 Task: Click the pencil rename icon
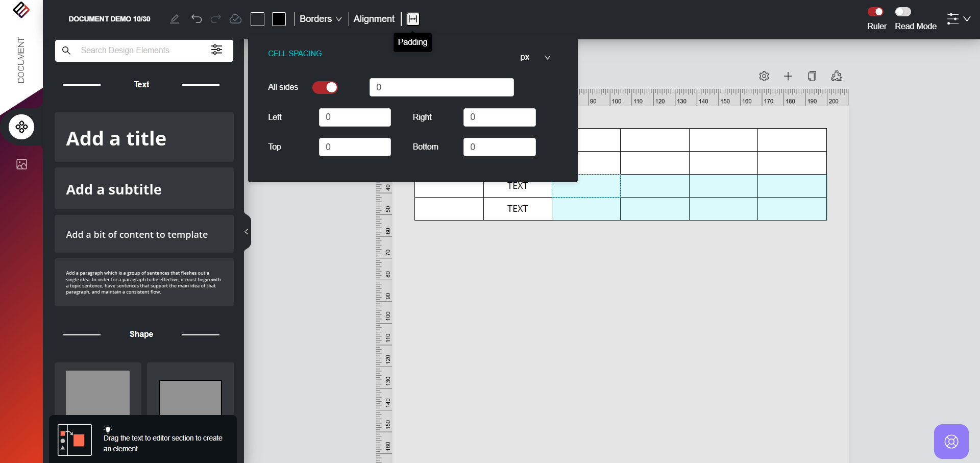pyautogui.click(x=175, y=19)
